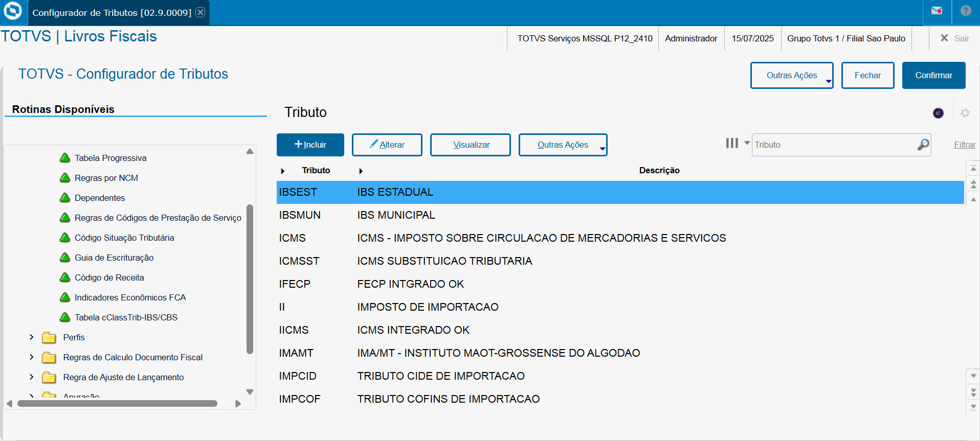Click the Administrador user label
Screen dimensions: 980x441
pos(691,38)
